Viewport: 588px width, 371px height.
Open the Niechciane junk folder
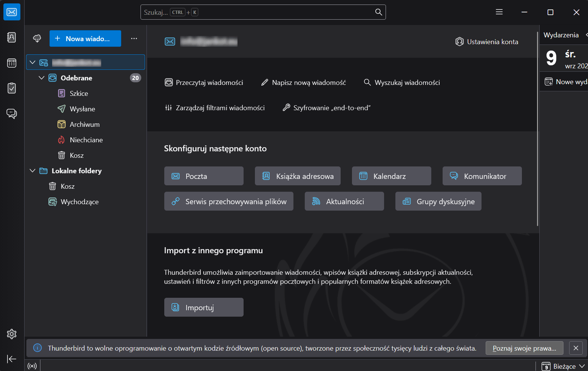[x=86, y=140]
